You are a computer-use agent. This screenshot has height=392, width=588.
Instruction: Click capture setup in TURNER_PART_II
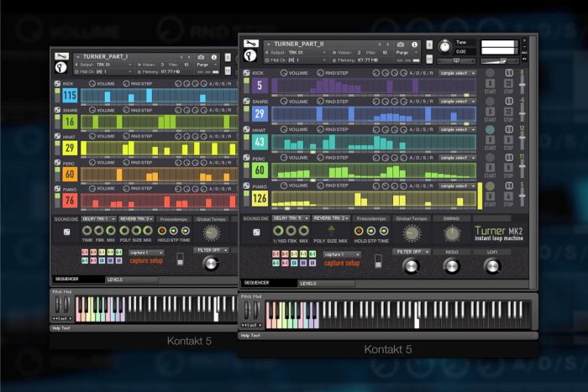tap(342, 263)
